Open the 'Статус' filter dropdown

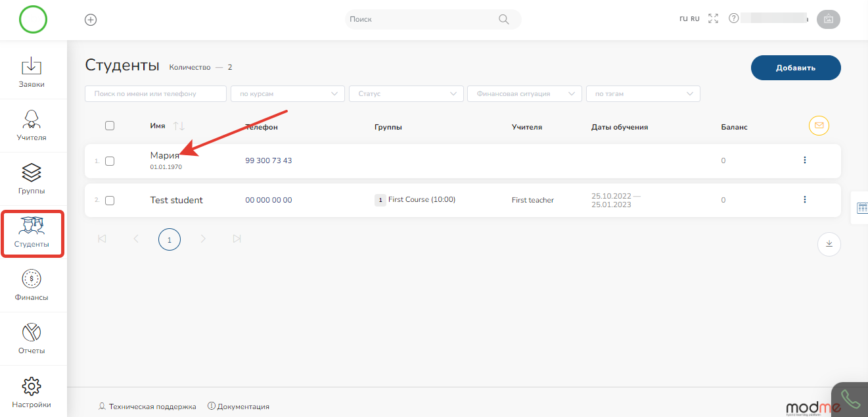pyautogui.click(x=406, y=94)
